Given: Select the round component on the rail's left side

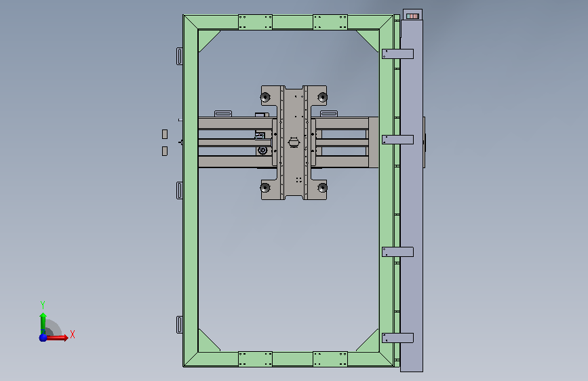Looking at the screenshot, I should pos(262,151).
